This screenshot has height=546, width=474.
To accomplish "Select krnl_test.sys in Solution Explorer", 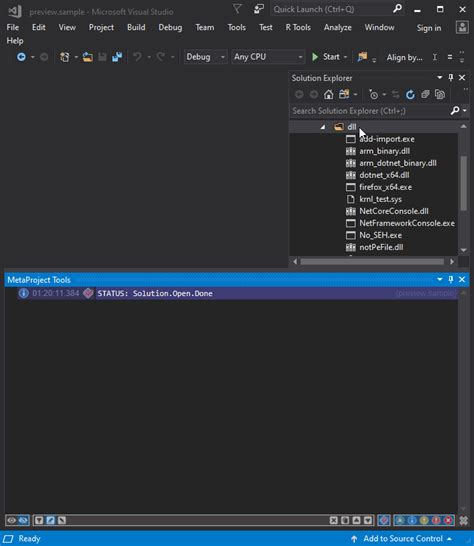I will click(380, 199).
